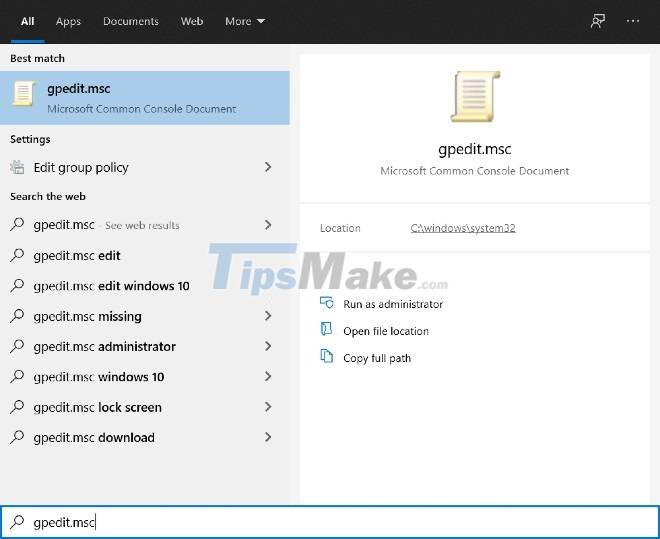The image size is (660, 539).
Task: Switch to the Web tab
Action: point(192,21)
